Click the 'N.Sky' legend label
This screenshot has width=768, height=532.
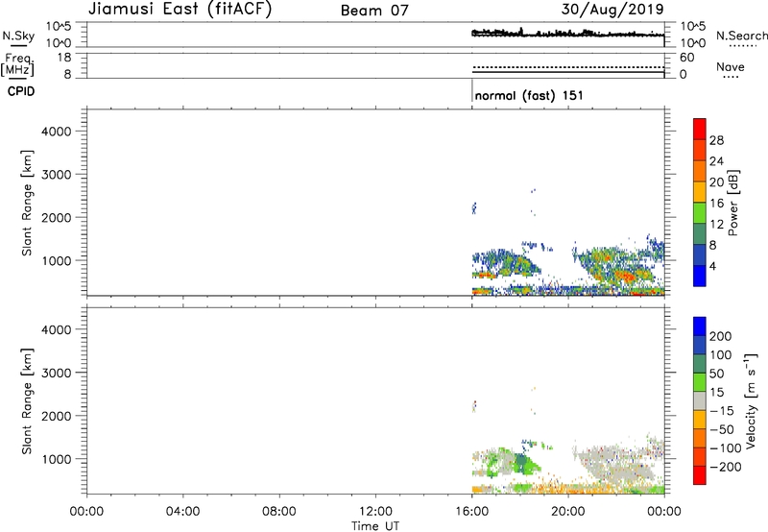[x=18, y=36]
